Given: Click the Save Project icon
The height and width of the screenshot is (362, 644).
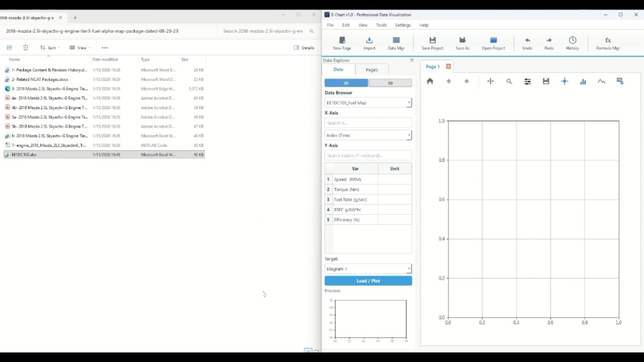Looking at the screenshot, I should 432,43.
